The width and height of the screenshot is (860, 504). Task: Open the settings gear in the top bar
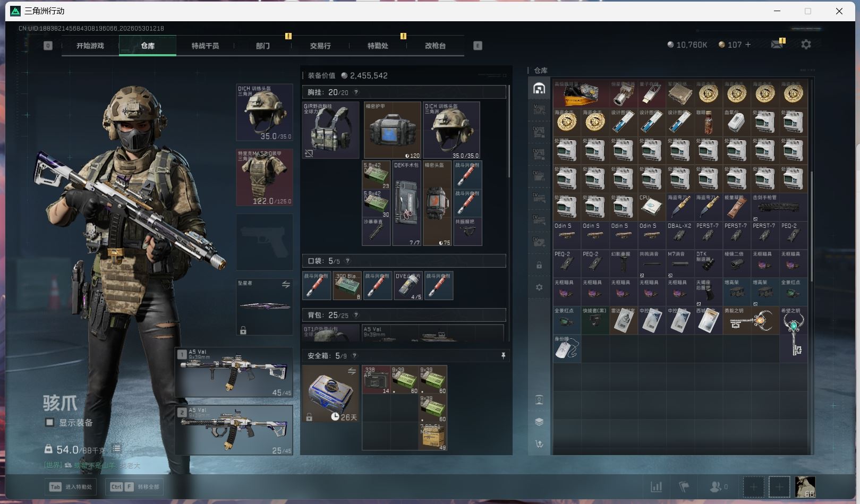point(806,45)
